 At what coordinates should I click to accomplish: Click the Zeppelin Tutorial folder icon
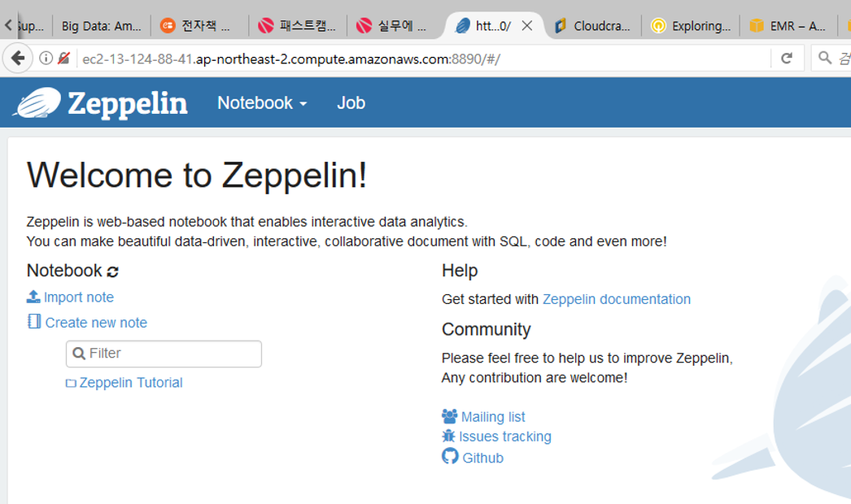(71, 384)
